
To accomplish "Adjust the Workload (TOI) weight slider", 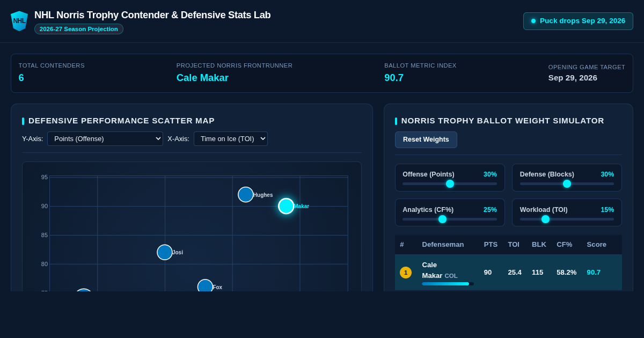I will [x=567, y=219].
